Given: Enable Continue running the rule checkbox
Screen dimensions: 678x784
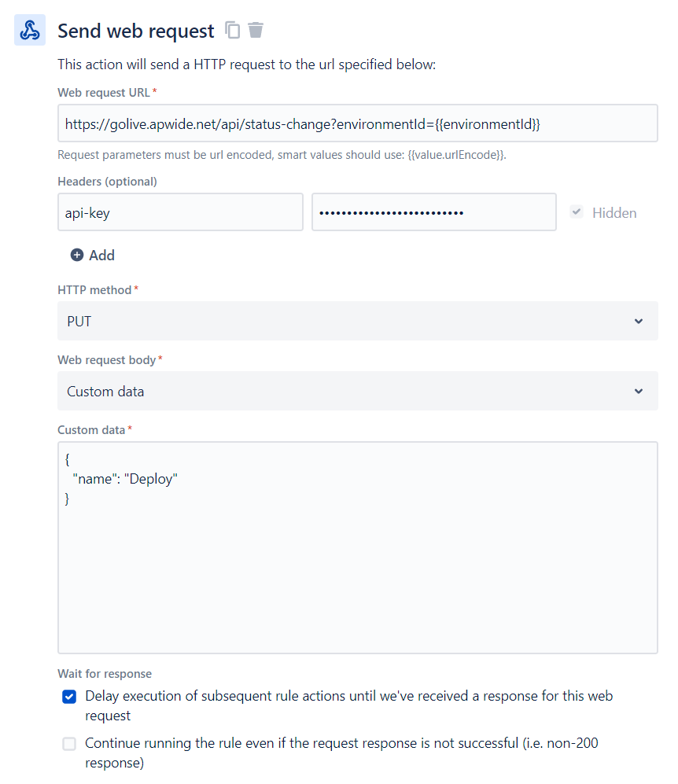Looking at the screenshot, I should click(69, 743).
